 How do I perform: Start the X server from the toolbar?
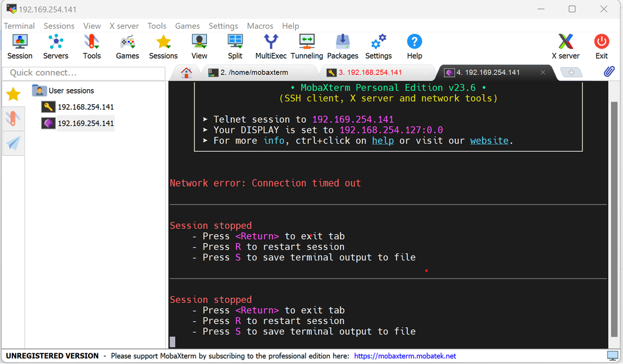(565, 45)
